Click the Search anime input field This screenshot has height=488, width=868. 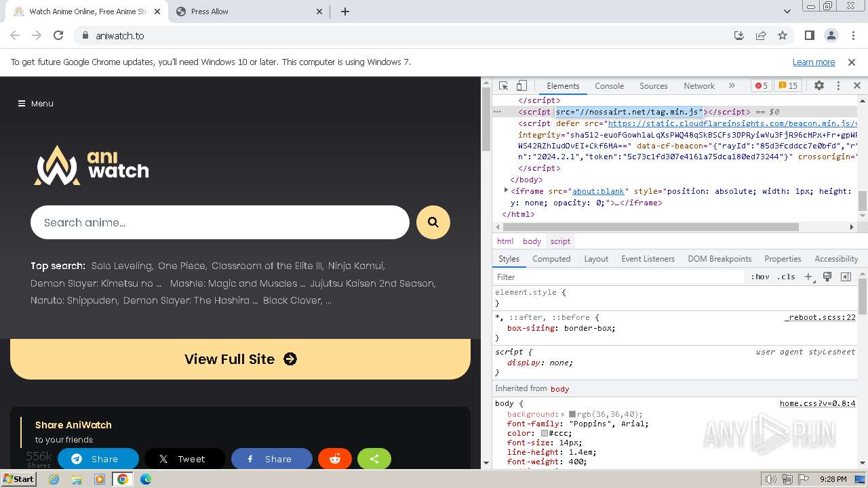click(220, 222)
